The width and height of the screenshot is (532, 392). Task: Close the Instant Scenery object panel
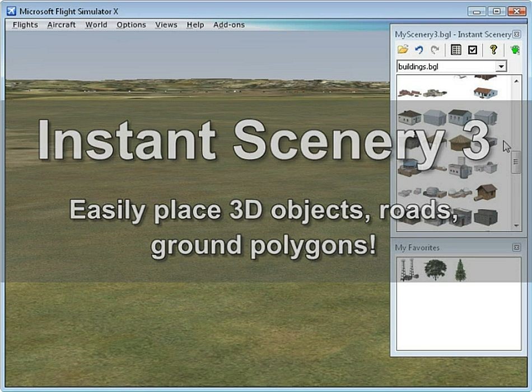517,34
